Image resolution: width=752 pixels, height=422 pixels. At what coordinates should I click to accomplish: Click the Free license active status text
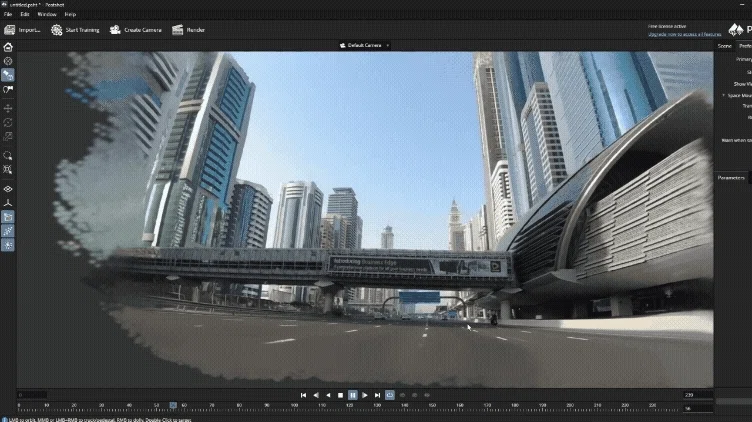pos(667,26)
